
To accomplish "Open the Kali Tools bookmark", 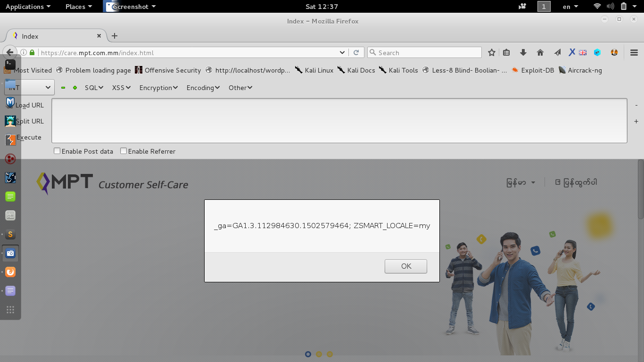I will point(398,70).
